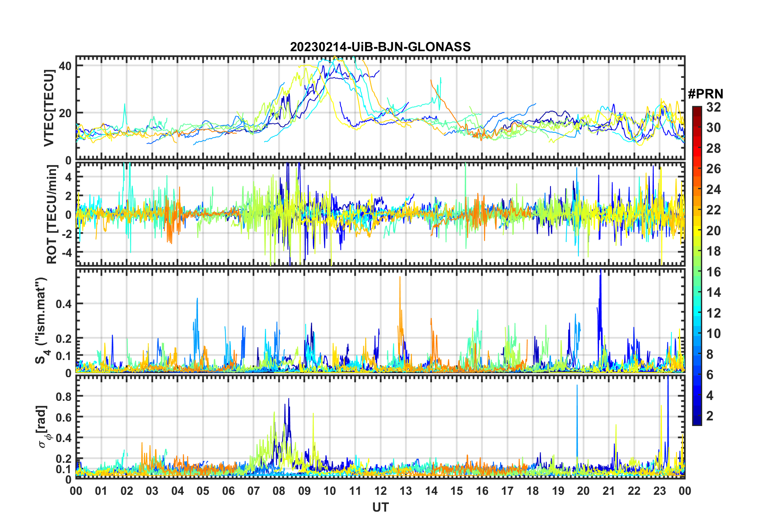Click the PRN colorbar strip
This screenshot has width=761, height=532.
[697, 266]
